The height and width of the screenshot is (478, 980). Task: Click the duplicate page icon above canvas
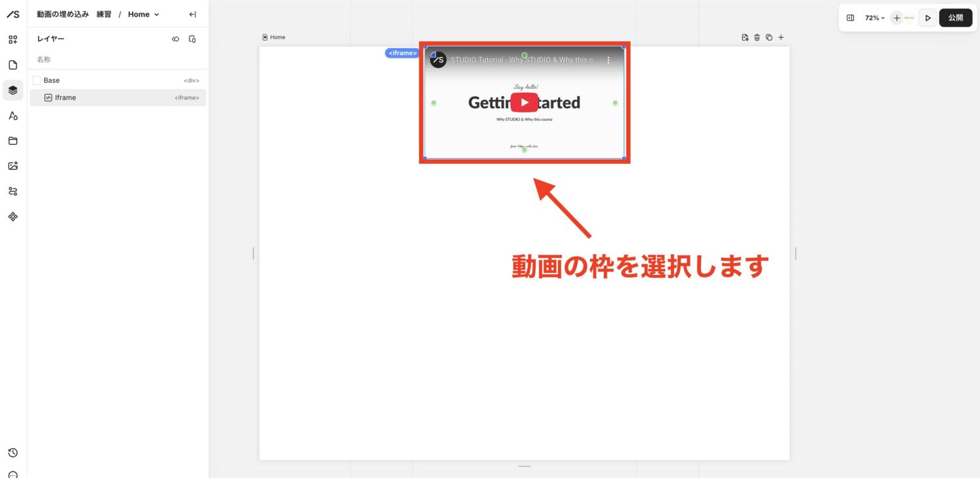coord(769,37)
